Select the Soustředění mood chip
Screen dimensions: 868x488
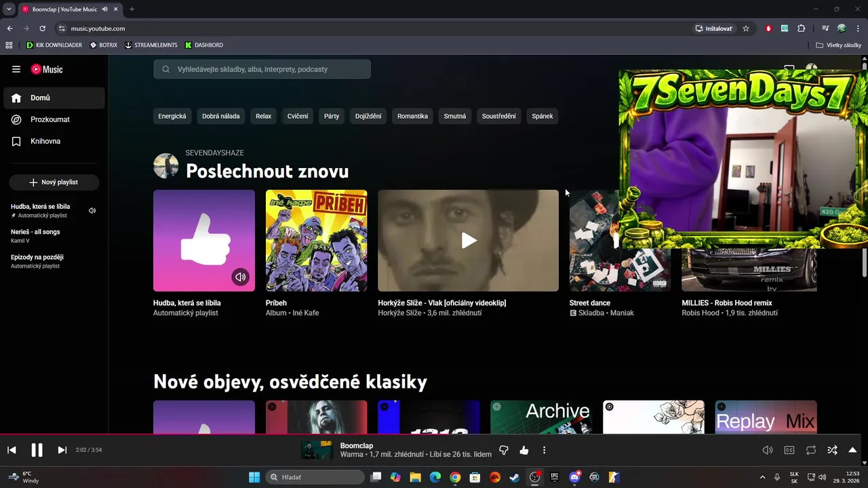499,116
